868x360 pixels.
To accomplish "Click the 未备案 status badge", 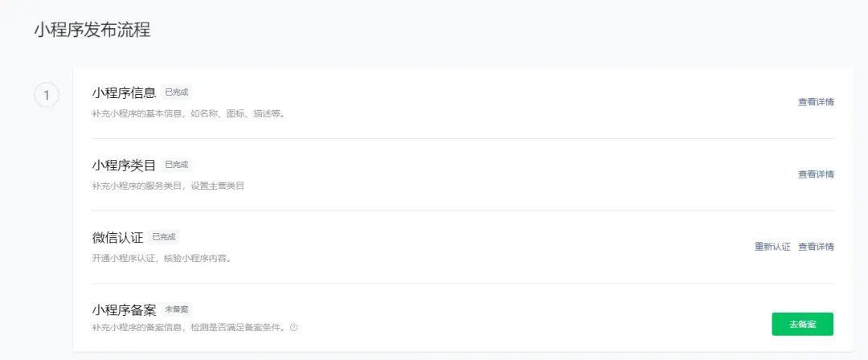I will pyautogui.click(x=177, y=309).
